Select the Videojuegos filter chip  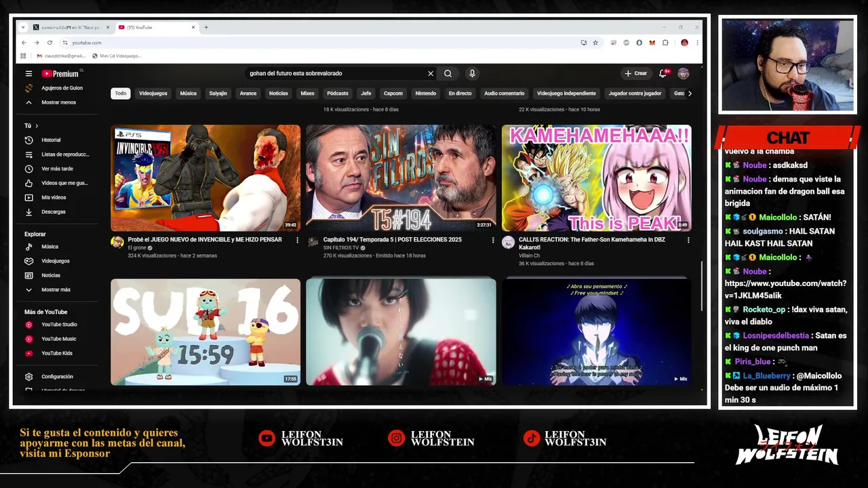pyautogui.click(x=153, y=94)
